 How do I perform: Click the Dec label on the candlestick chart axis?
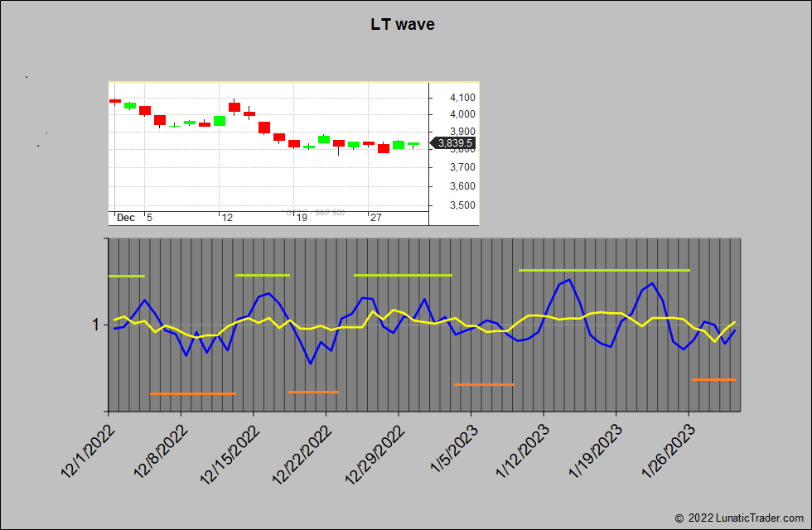pyautogui.click(x=125, y=217)
